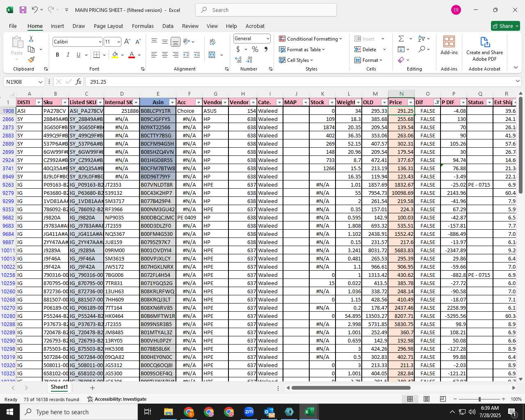
Task: Align text to the right
Action: coord(175,55)
